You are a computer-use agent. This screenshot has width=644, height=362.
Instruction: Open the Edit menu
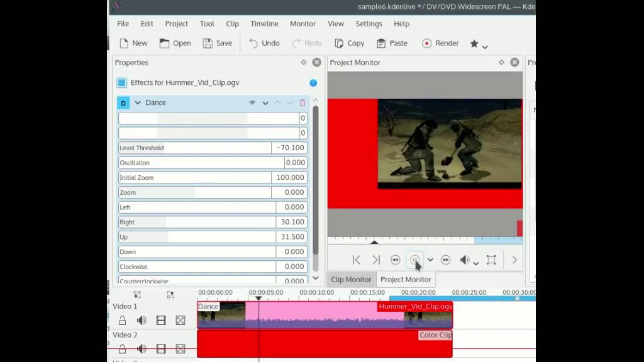pyautogui.click(x=147, y=24)
